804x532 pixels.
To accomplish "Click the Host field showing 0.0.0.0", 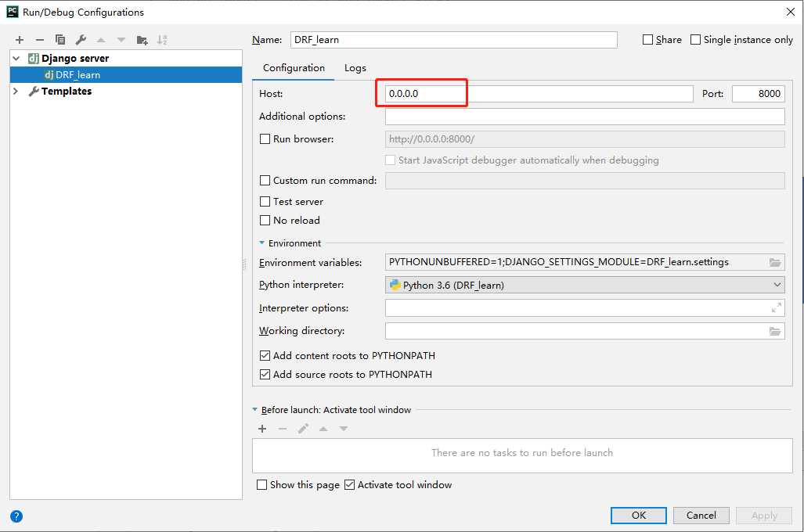I will 539,94.
